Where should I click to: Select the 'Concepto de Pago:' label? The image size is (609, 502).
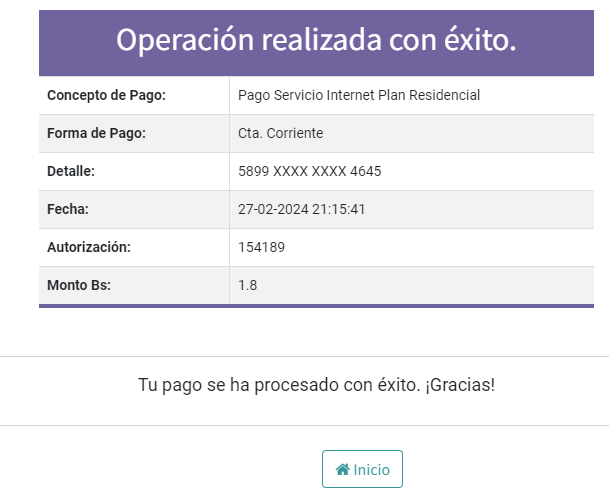click(106, 96)
